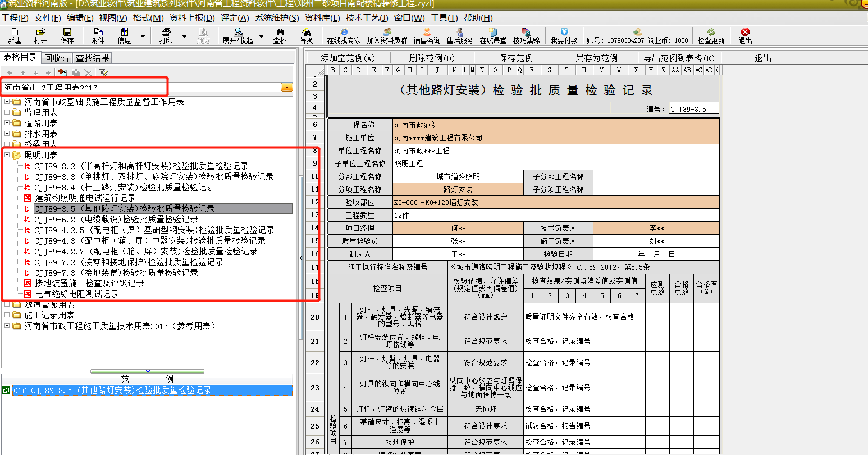Select column header E in the sheet
This screenshot has height=455, width=868.
pos(374,70)
